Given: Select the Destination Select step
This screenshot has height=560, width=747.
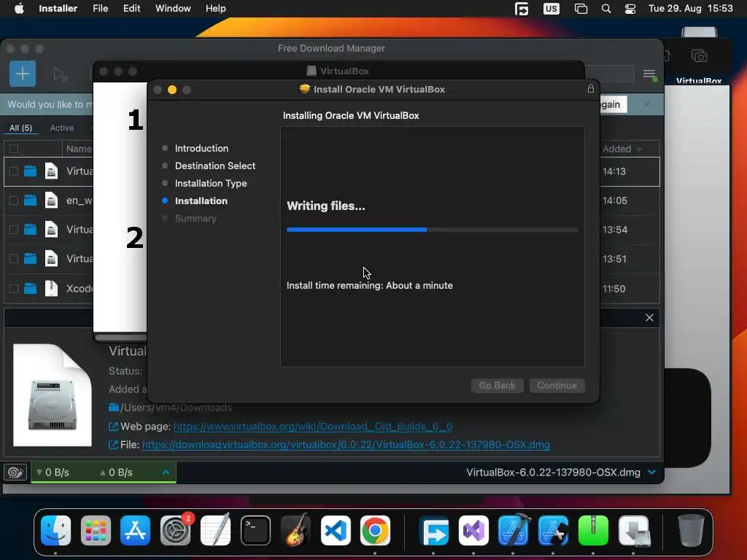Looking at the screenshot, I should tap(215, 166).
